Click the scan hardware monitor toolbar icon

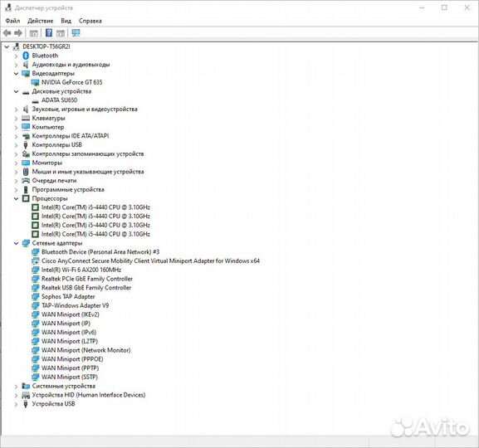(76, 32)
